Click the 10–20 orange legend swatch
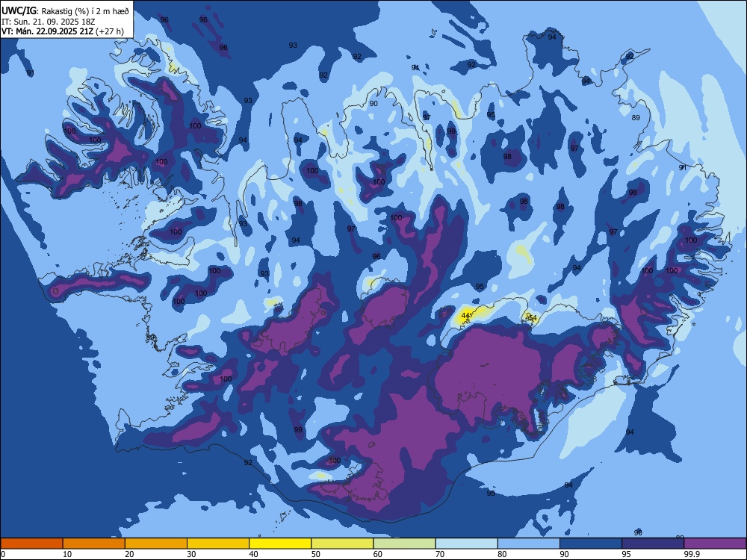 pyautogui.click(x=94, y=544)
